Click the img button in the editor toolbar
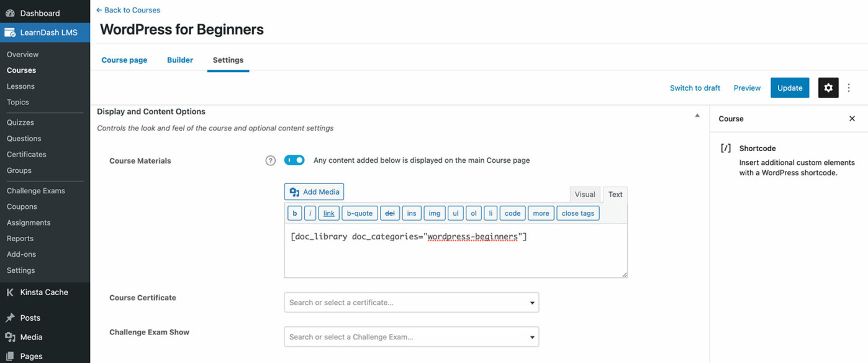 434,213
